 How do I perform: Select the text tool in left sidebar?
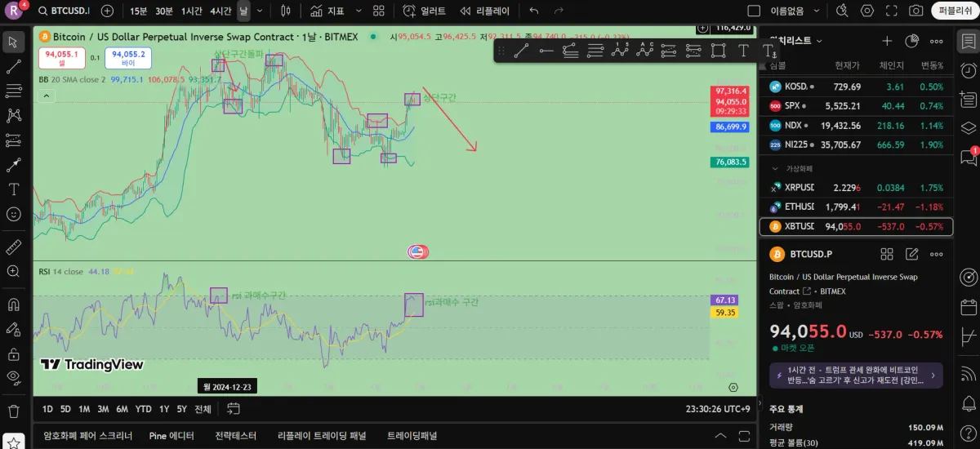click(x=13, y=189)
